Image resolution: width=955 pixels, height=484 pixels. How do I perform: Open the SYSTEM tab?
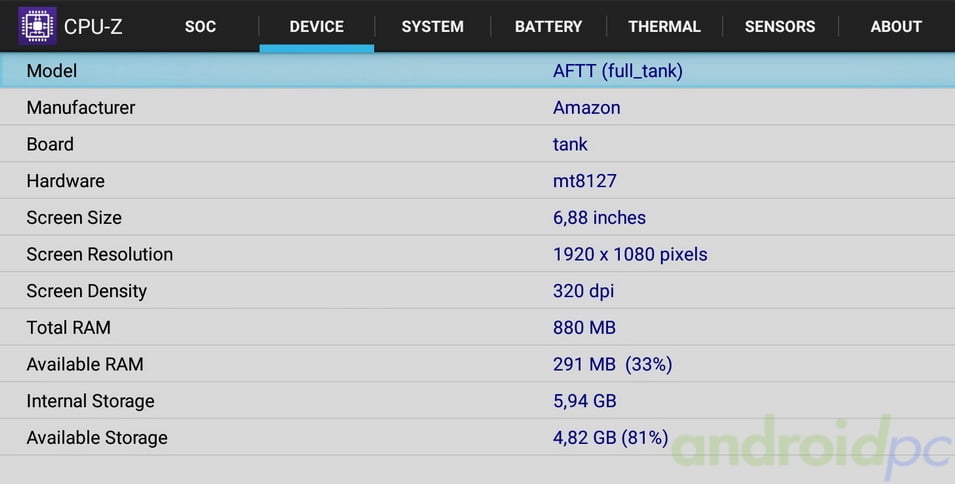[x=432, y=27]
